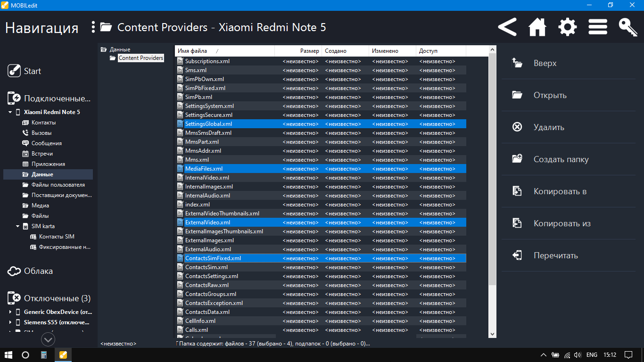Open MOBILedit icon in the taskbar
Viewport: 644px width, 362px height.
click(x=63, y=355)
